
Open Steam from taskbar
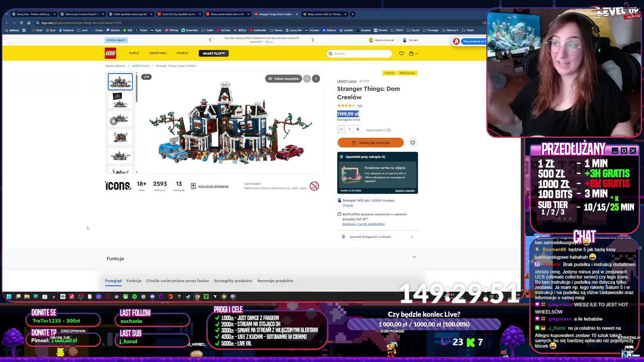coord(188,297)
